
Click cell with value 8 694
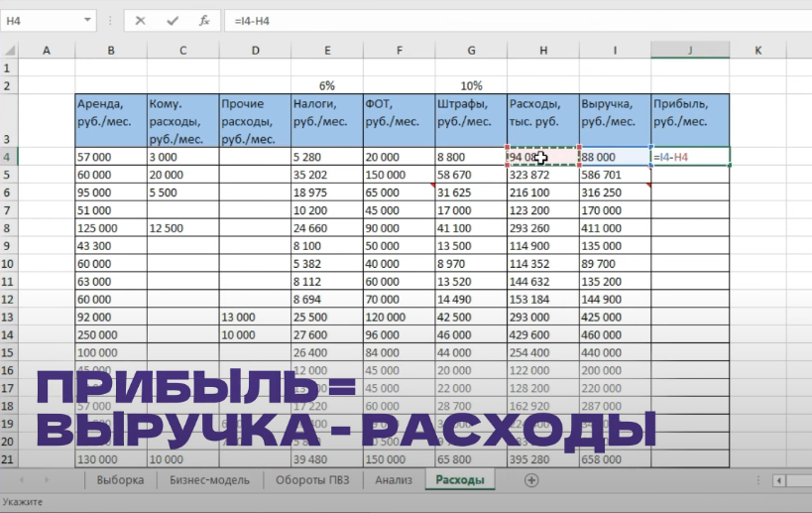[327, 299]
